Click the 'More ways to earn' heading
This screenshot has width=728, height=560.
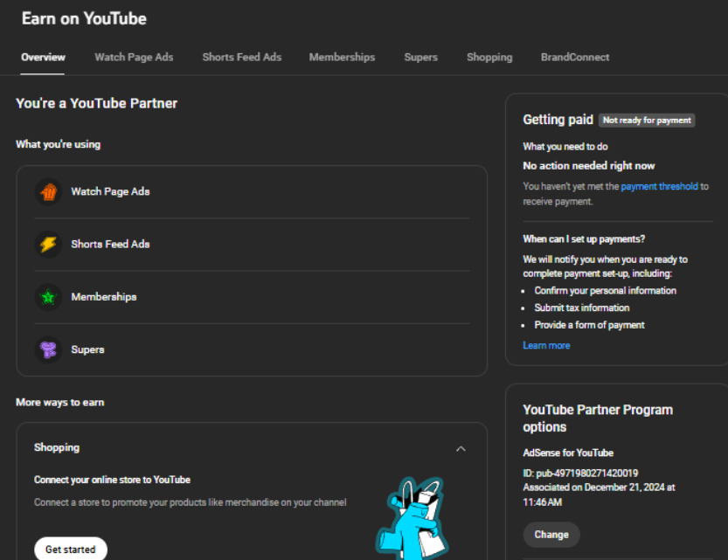(60, 402)
